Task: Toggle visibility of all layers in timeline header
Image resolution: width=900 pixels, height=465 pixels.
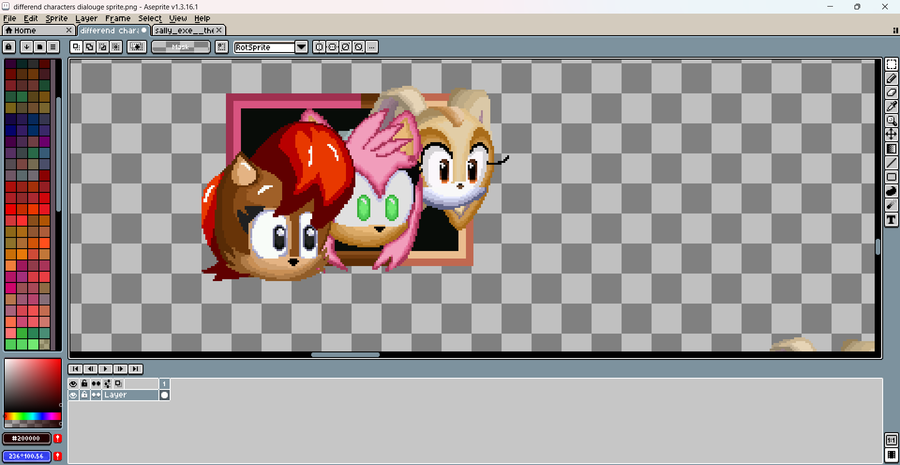Action: (x=73, y=383)
